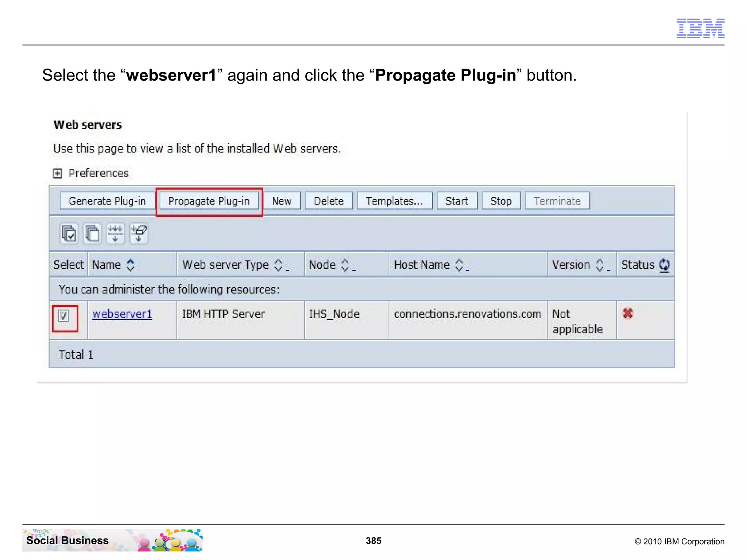Click the Status column header text
This screenshot has width=747, height=560.
[638, 265]
